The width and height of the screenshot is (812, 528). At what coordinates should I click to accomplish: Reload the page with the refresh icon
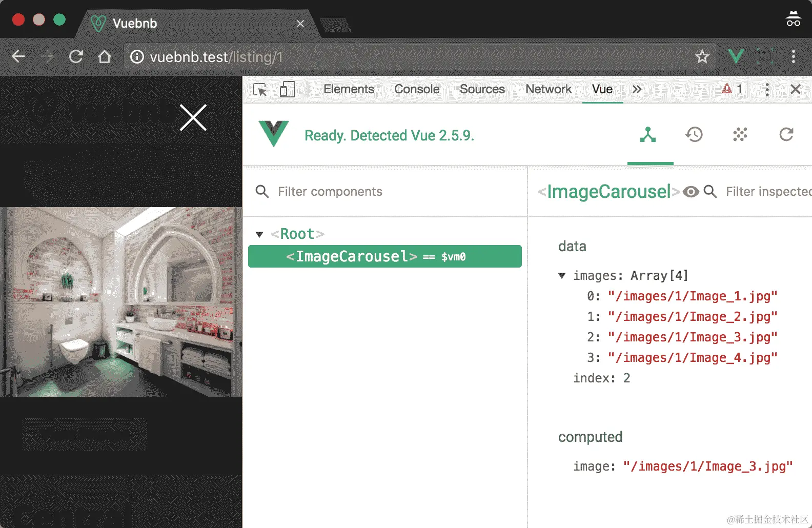76,56
